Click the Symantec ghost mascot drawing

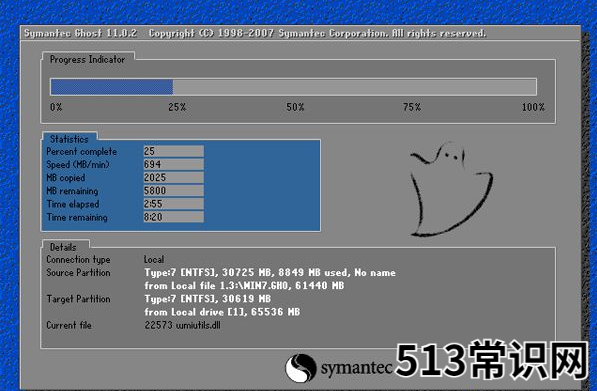pos(451,189)
